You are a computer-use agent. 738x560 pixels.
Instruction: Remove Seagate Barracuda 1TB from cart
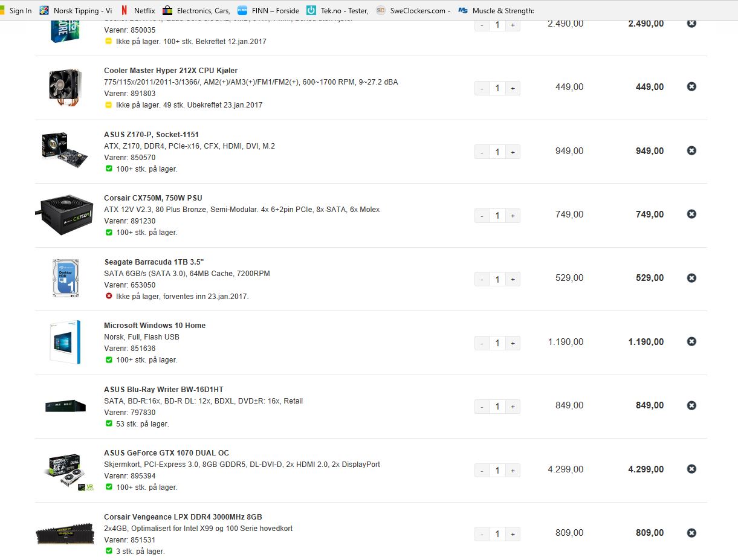pos(691,278)
